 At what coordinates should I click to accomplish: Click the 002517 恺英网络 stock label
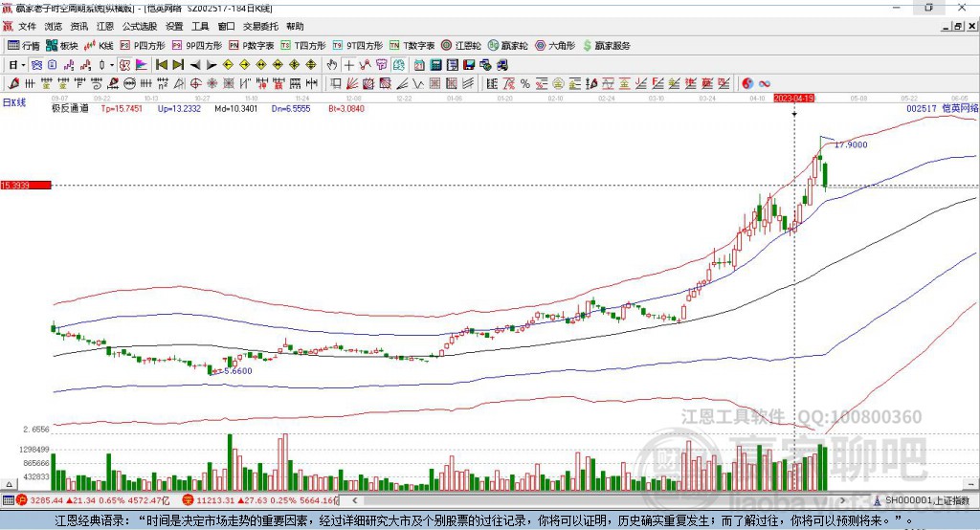tap(943, 108)
